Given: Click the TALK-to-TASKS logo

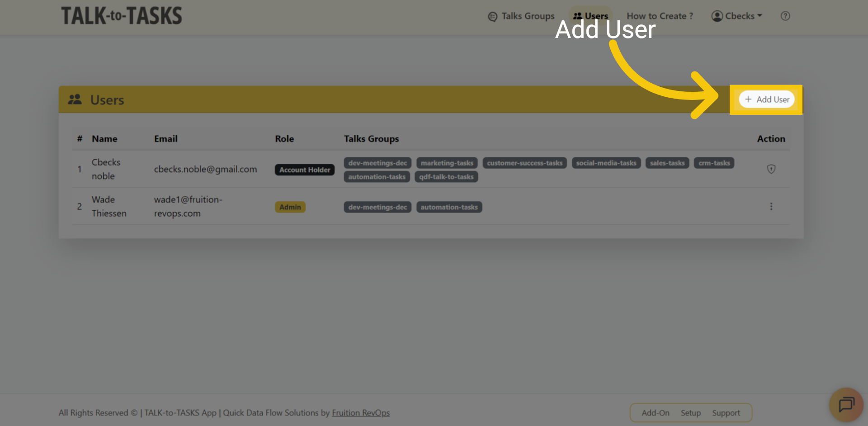Looking at the screenshot, I should pos(122,16).
